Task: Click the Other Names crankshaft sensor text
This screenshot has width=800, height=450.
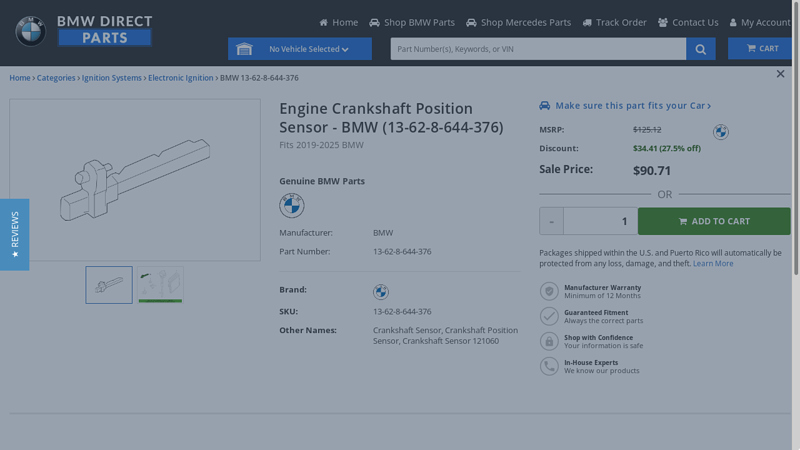Action: [x=445, y=336]
